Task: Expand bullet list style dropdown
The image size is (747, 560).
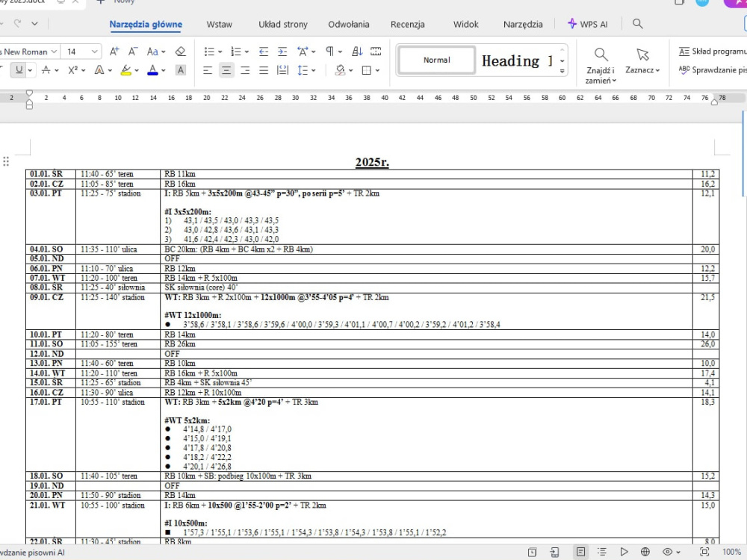Action: point(220,52)
